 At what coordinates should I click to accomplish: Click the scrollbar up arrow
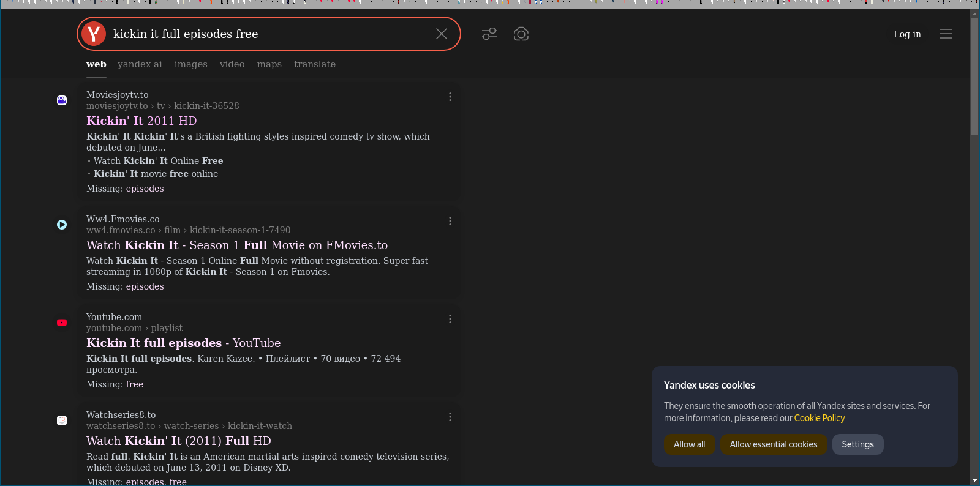point(975,13)
